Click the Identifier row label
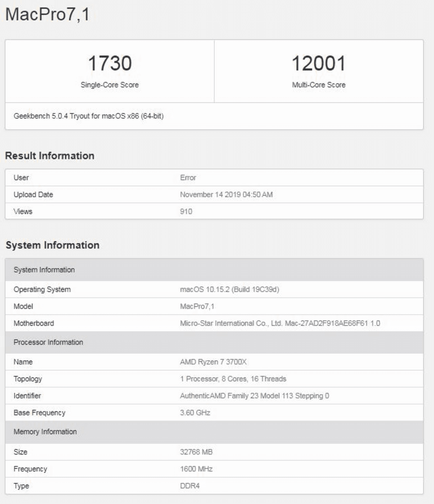This screenshot has height=504, width=434. pos(27,396)
